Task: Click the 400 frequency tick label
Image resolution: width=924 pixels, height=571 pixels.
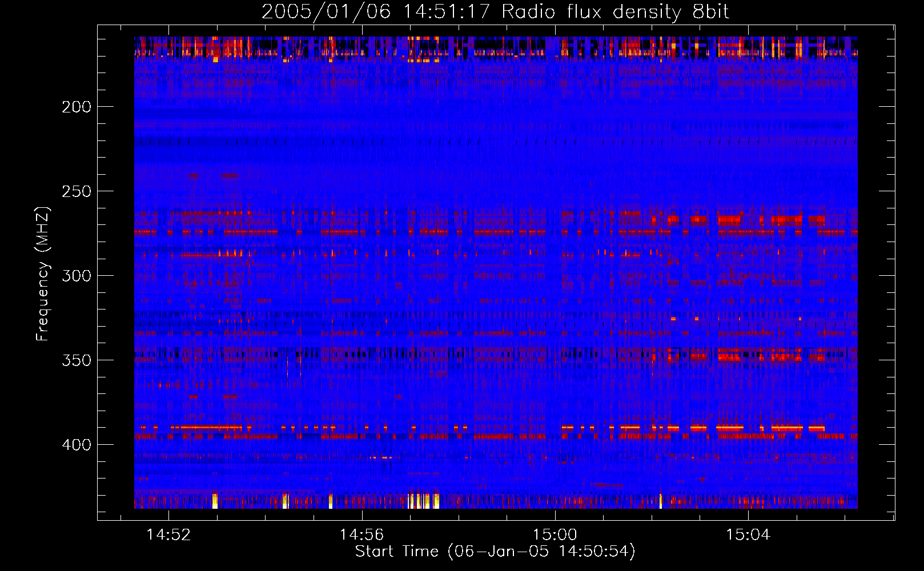Action: coord(77,445)
